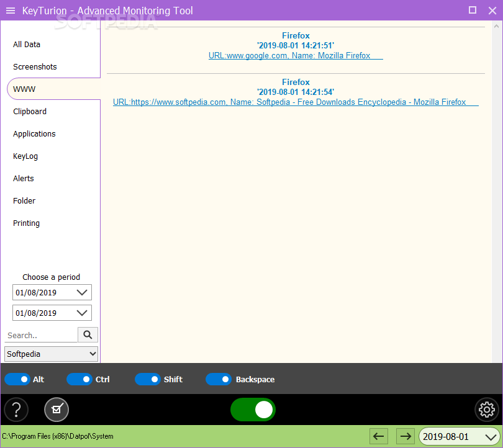Select the All Data category
Screen dimensions: 503x448
[27, 45]
